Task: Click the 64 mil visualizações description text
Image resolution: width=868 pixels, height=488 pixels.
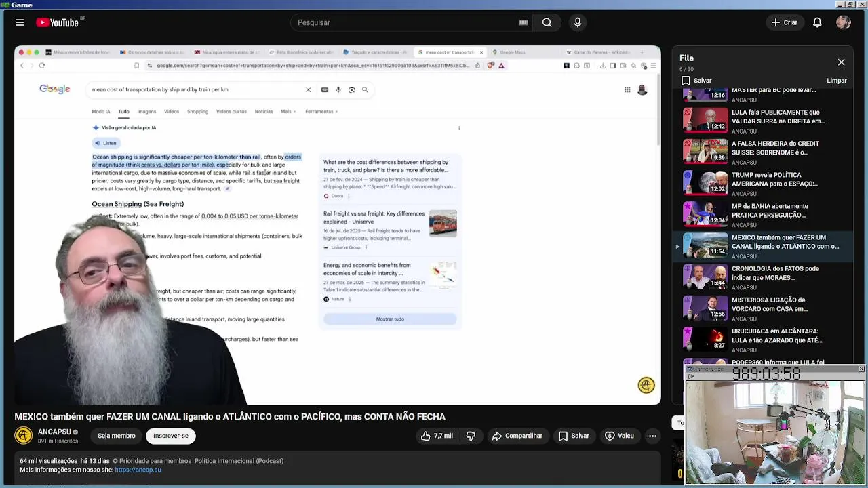Action: click(48, 461)
